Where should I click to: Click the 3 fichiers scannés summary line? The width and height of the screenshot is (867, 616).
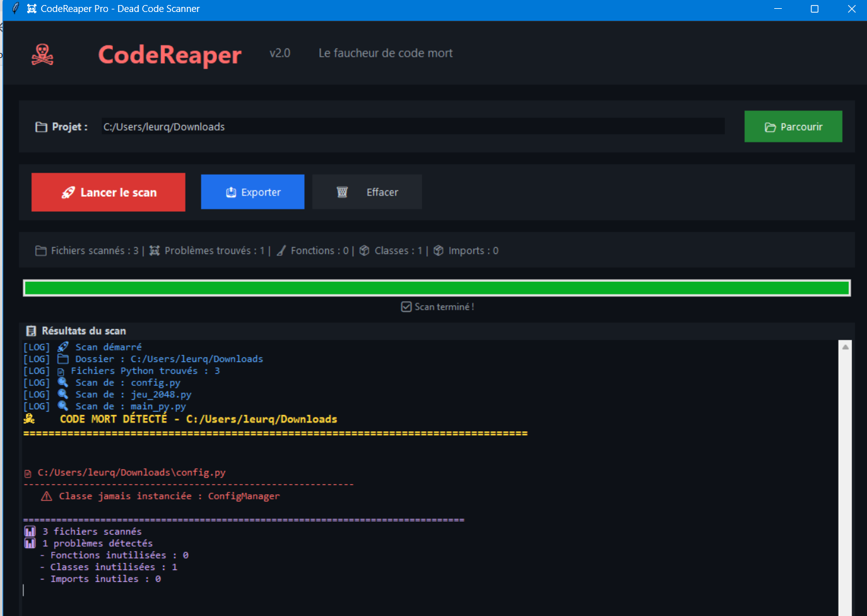(92, 532)
